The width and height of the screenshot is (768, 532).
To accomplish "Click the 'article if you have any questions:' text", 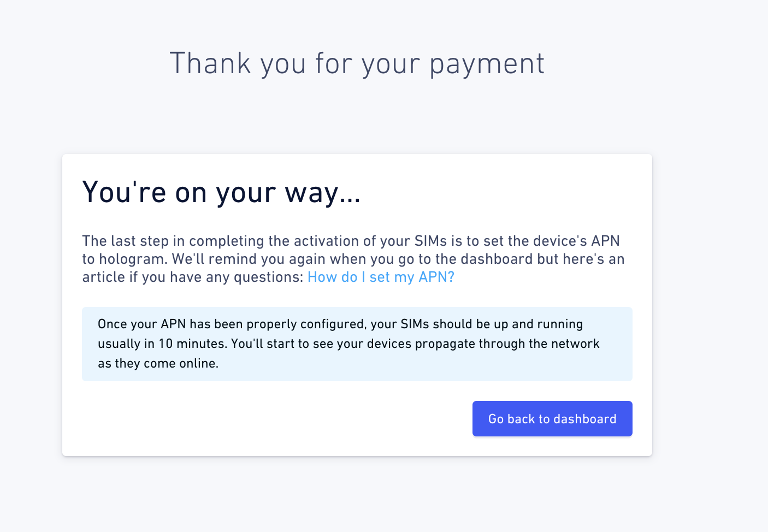I will tap(192, 277).
